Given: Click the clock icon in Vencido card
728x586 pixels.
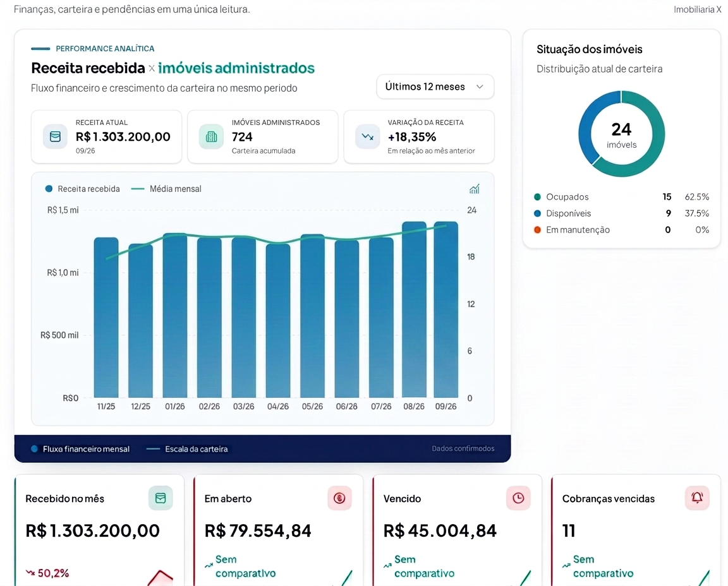Looking at the screenshot, I should [x=518, y=498].
